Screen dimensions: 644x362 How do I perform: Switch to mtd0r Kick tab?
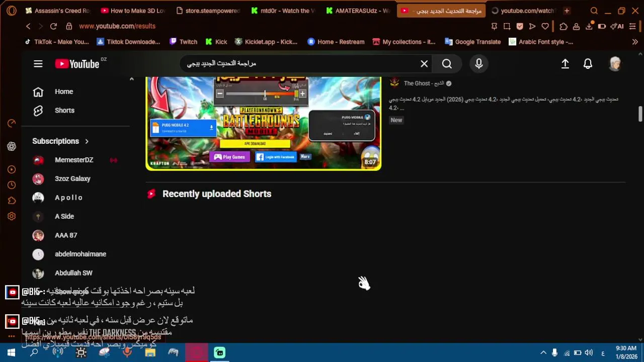tap(283, 11)
